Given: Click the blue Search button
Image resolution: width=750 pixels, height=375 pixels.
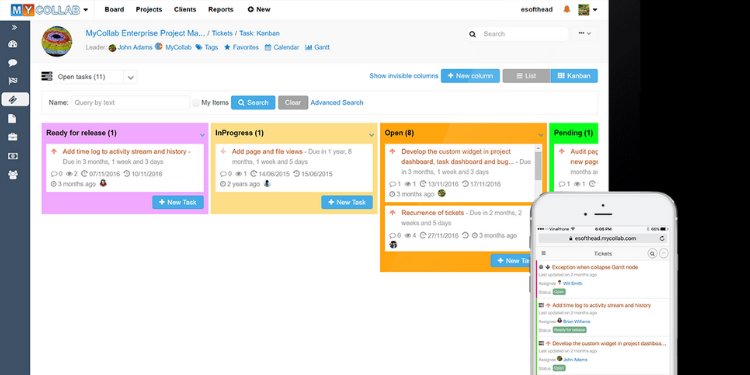Looking at the screenshot, I should point(253,102).
